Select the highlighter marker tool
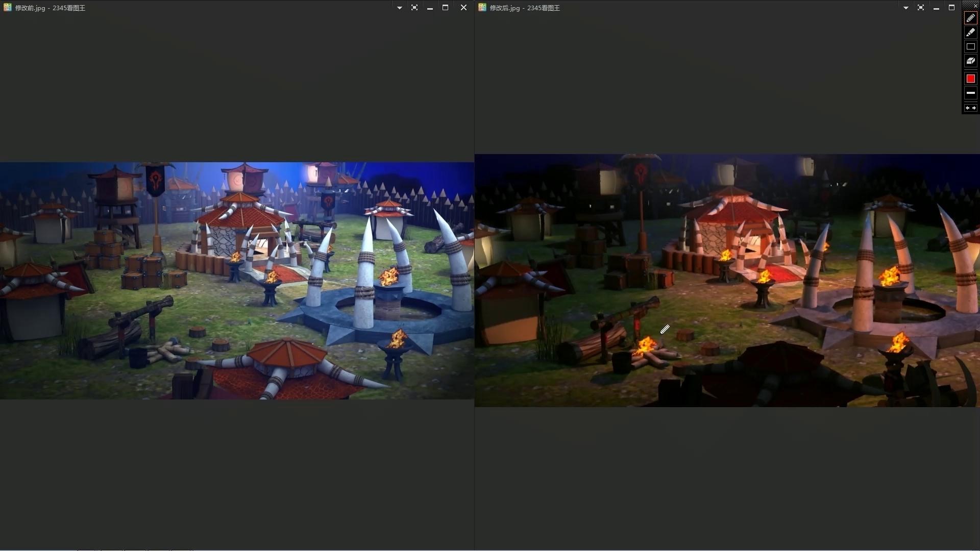 970,32
